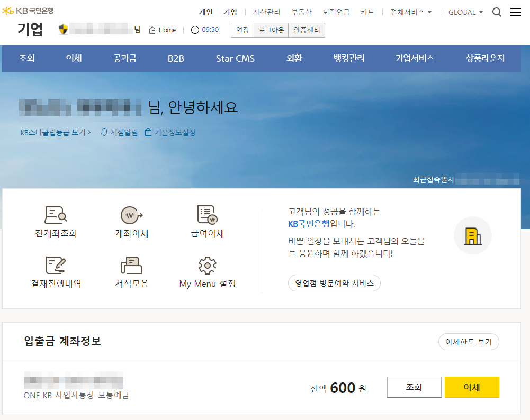Open 급여이체 payroll icon

[x=207, y=214]
